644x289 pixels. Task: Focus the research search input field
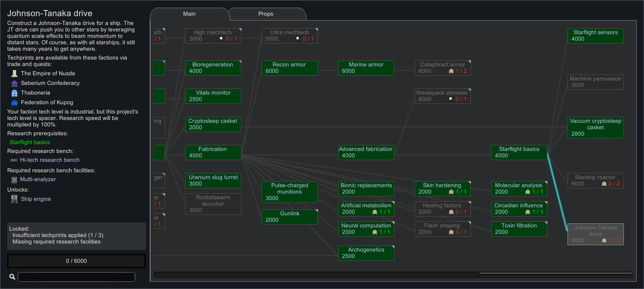pyautogui.click(x=76, y=277)
